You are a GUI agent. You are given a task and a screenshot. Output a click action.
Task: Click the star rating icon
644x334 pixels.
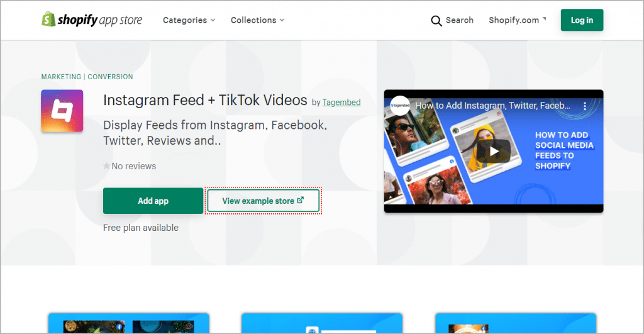[106, 166]
